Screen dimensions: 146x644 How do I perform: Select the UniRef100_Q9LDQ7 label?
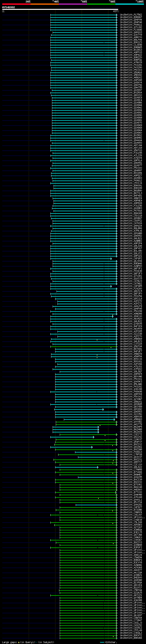click(x=131, y=371)
